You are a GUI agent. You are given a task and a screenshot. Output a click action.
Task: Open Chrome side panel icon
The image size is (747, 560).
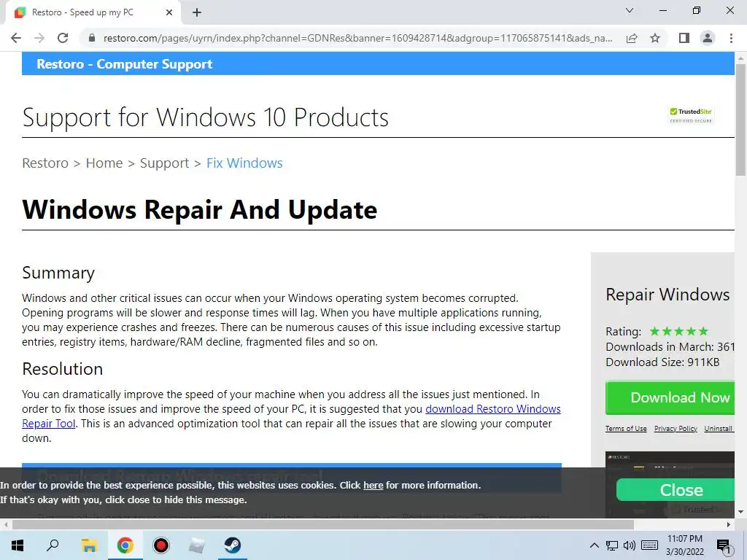[684, 38]
